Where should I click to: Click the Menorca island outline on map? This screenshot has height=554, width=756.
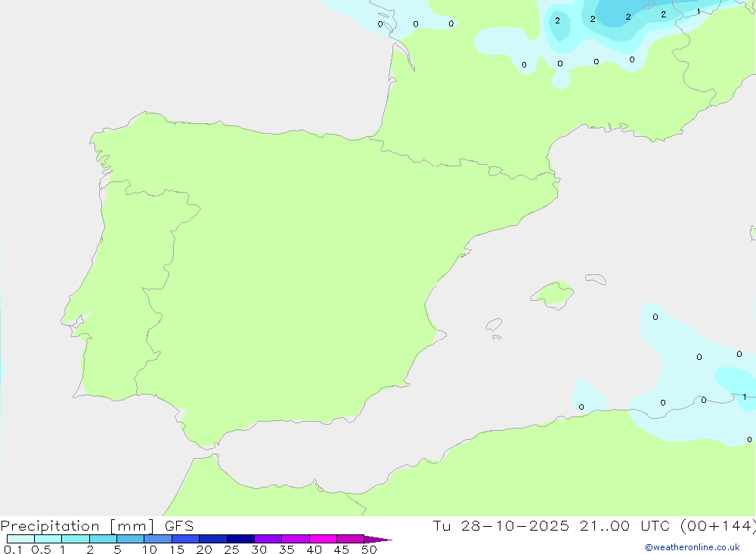(x=596, y=279)
